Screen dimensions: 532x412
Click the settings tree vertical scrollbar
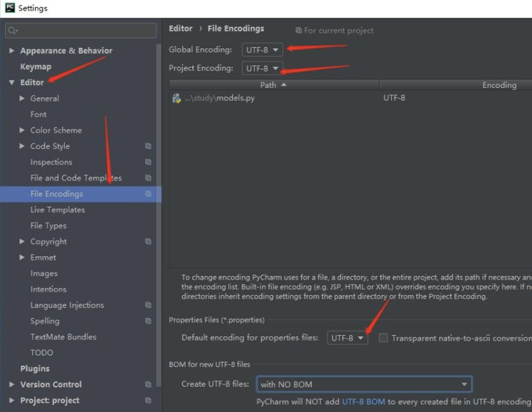click(158, 216)
